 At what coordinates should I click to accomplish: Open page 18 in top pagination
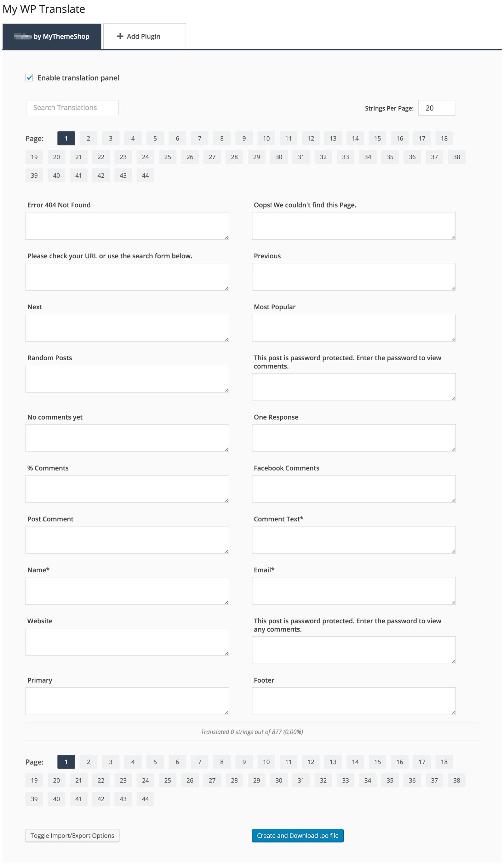[x=444, y=139]
